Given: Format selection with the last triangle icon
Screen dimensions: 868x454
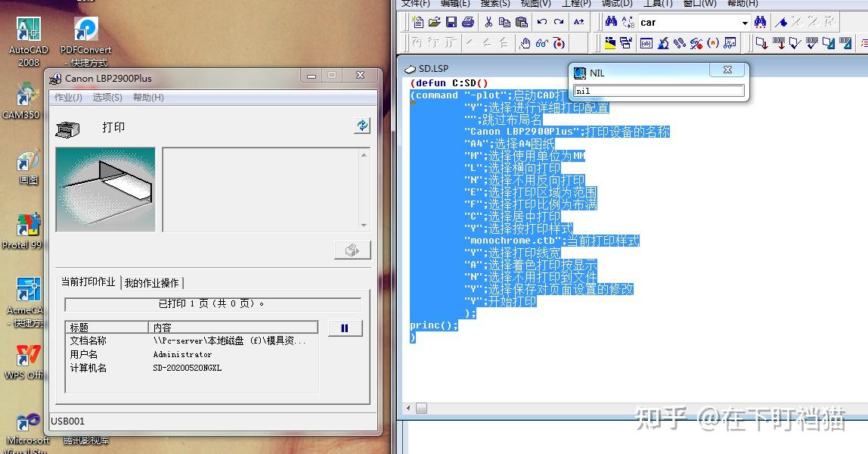Looking at the screenshot, I should tap(845, 43).
